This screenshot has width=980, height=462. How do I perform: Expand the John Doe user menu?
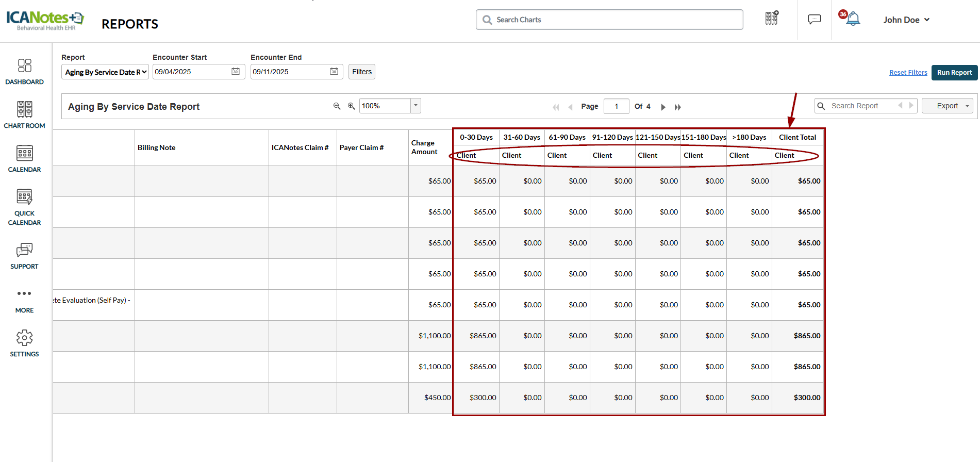tap(906, 20)
